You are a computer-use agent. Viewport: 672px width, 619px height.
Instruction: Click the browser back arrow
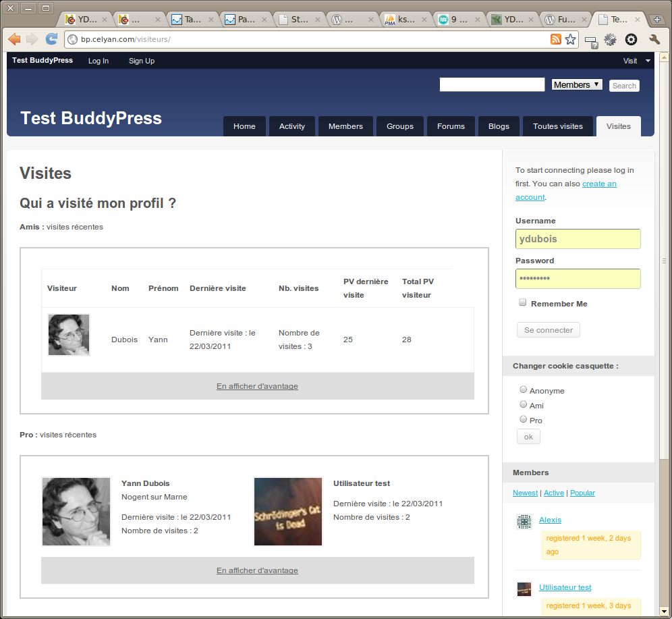pyautogui.click(x=14, y=39)
